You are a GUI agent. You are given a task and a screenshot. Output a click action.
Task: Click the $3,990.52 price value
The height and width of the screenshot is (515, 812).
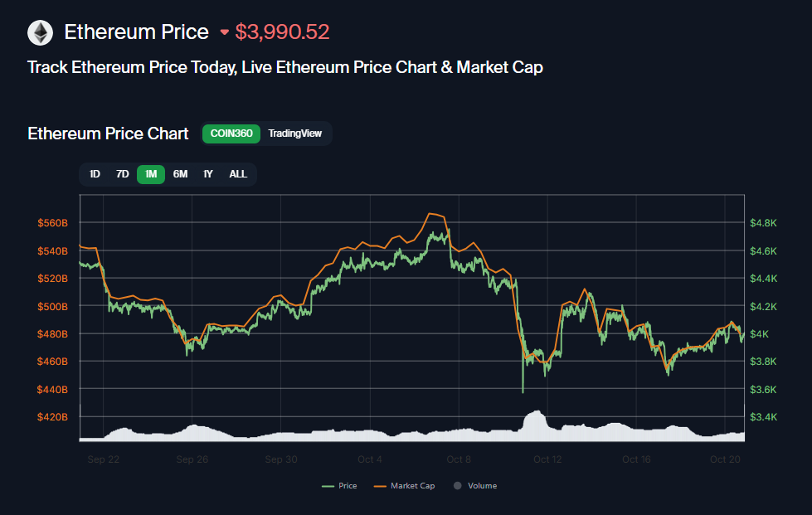(x=282, y=32)
